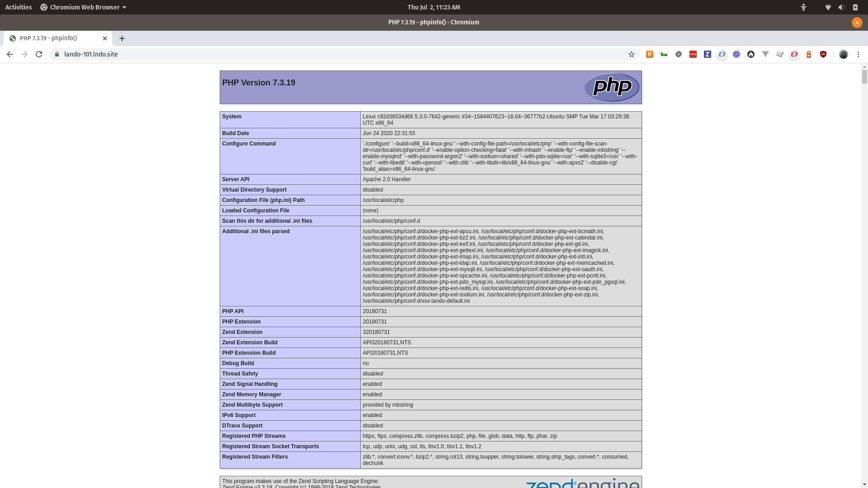Image resolution: width=868 pixels, height=488 pixels.
Task: Open the blue Z extension icon
Action: [x=708, y=54]
